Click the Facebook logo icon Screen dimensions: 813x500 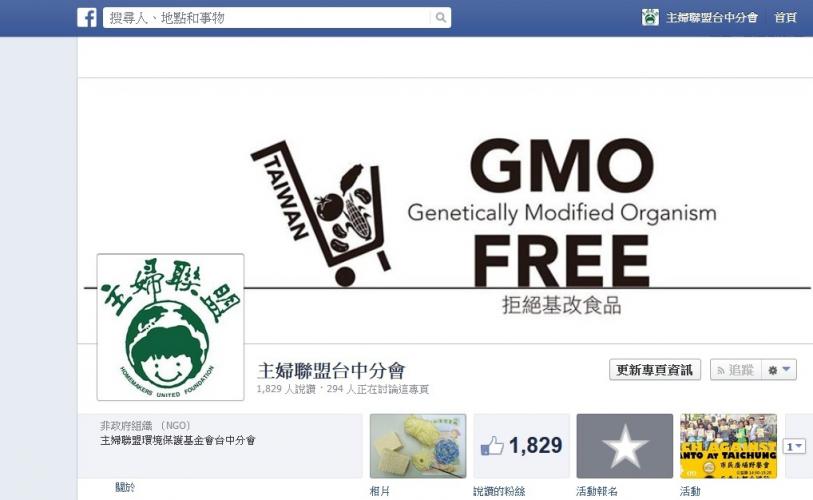87,18
